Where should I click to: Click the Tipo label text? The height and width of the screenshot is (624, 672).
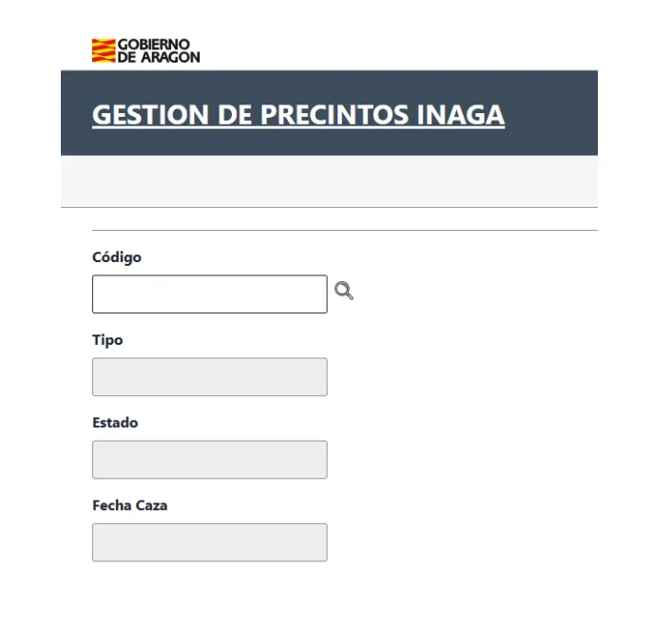pos(107,340)
